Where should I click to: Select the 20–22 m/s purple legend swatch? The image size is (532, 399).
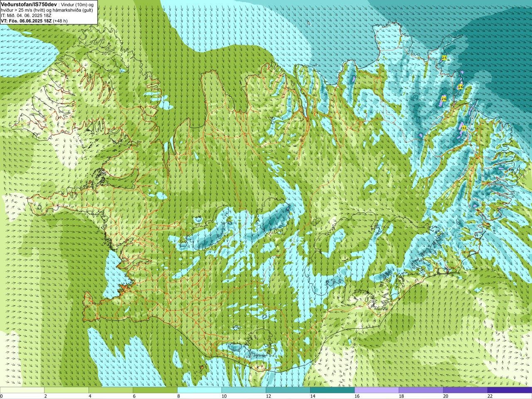pyautogui.click(x=465, y=390)
